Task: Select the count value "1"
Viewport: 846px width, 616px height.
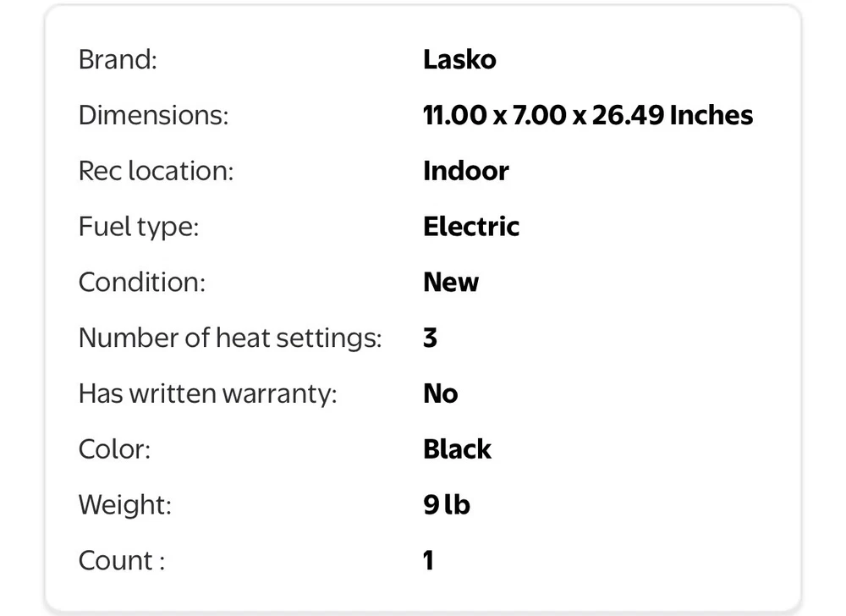Action: (x=429, y=561)
